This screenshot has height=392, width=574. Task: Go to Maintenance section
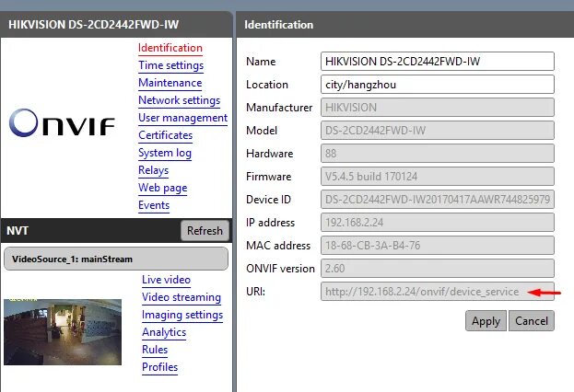pos(170,83)
